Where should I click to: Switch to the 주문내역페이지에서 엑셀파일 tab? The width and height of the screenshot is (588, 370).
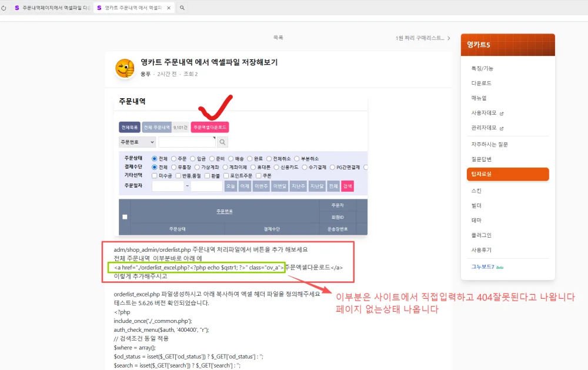(x=52, y=8)
